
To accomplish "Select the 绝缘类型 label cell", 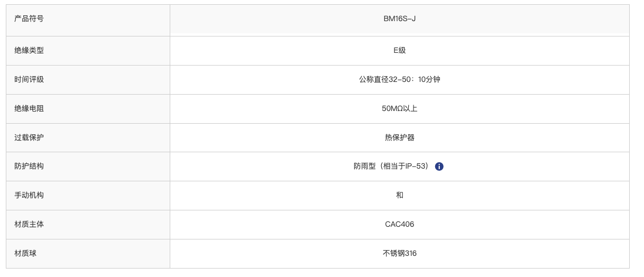I will coord(88,51).
